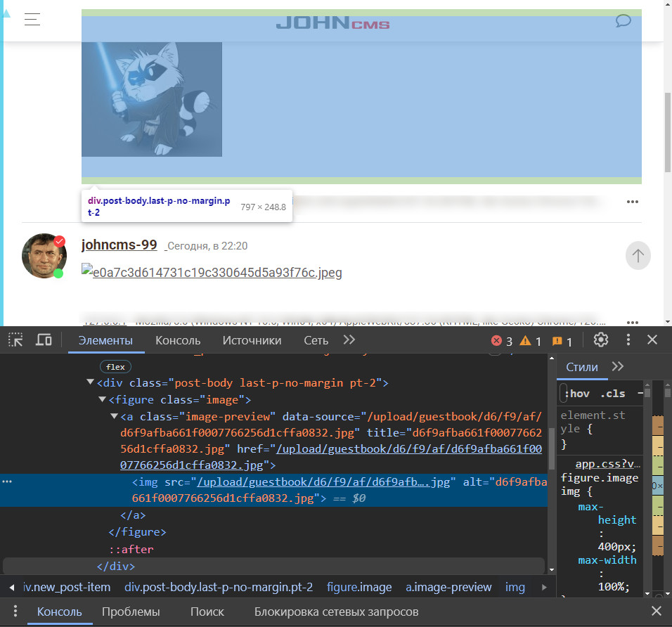This screenshot has height=627, width=672.
Task: Open the hamburger menu on the JohnCMS page
Action: click(32, 20)
